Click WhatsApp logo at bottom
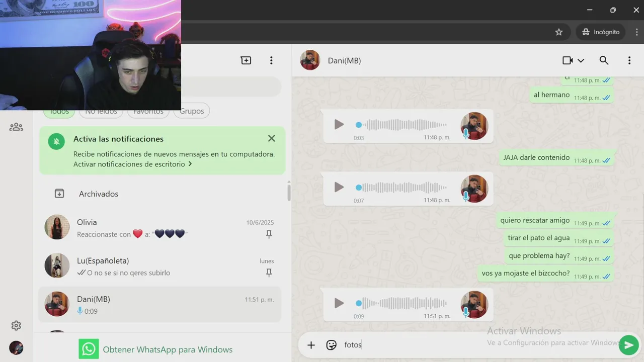 point(89,349)
